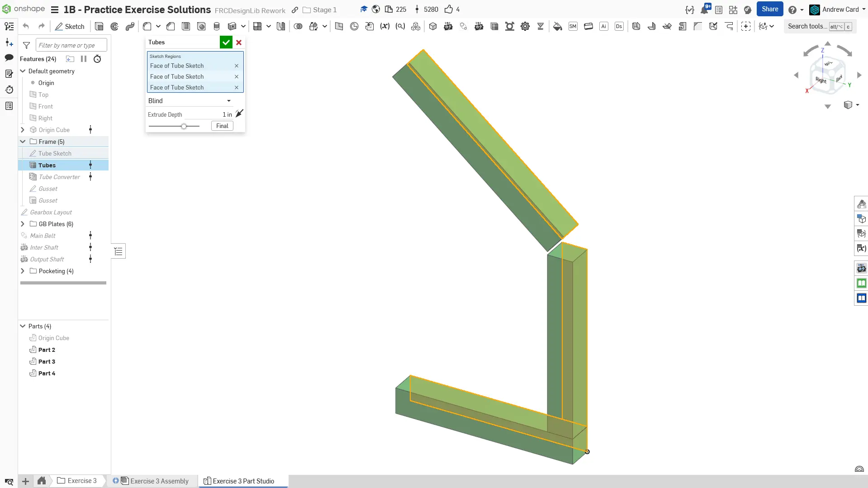Open the Comments panel icon
The width and height of the screenshot is (868, 488).
click(9, 57)
